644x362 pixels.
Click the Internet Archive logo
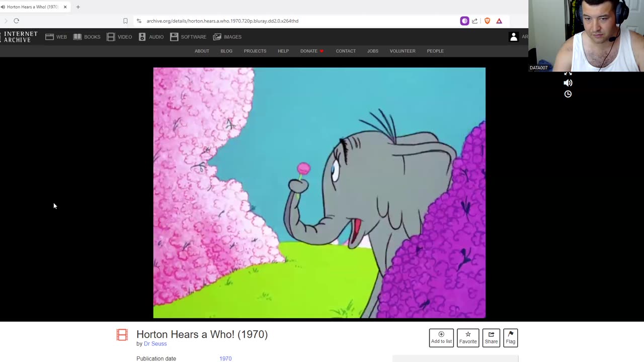[20, 37]
